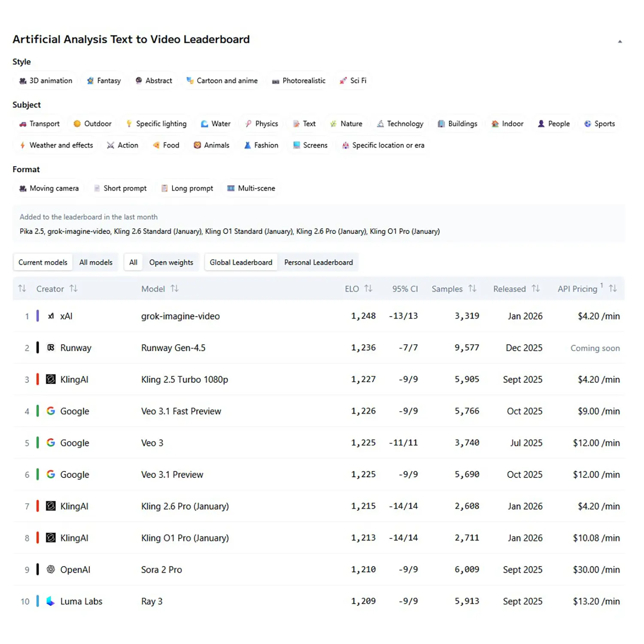This screenshot has height=644, width=644.
Task: Sort by Released date arrows
Action: pos(535,289)
